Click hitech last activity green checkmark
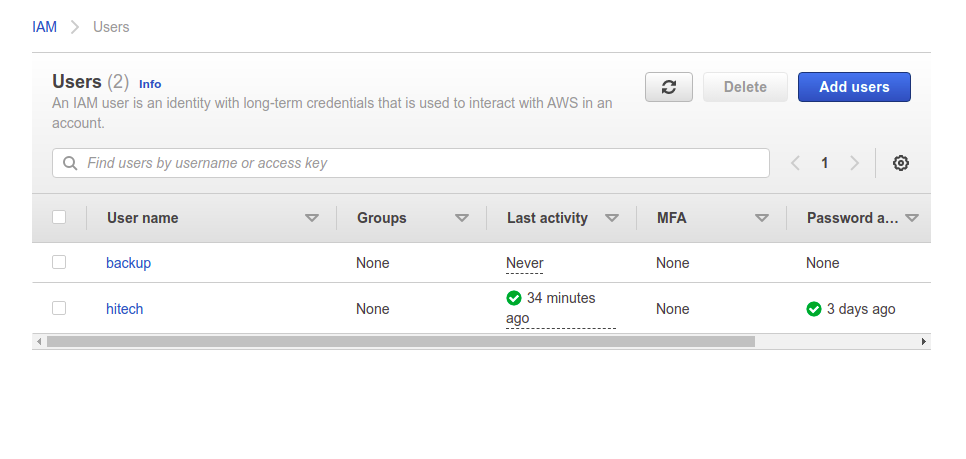Viewport: 966px width, 459px height. [514, 298]
